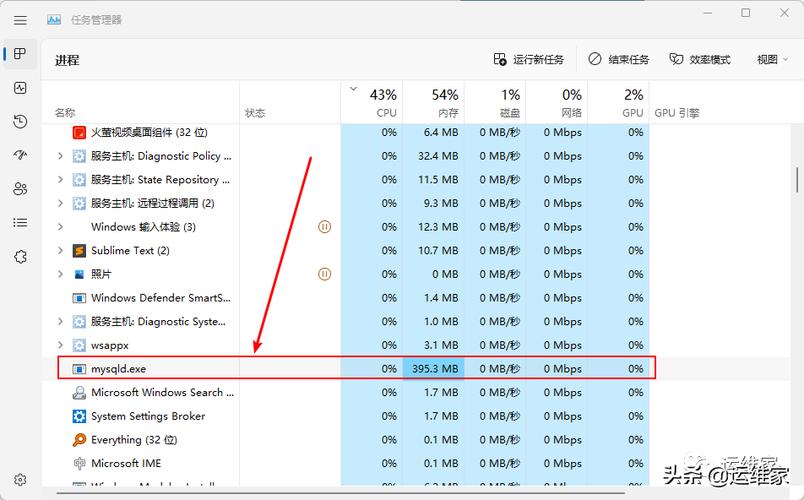Click the State Repository service icon
Viewport: 804px width, 500px height.
tap(79, 179)
